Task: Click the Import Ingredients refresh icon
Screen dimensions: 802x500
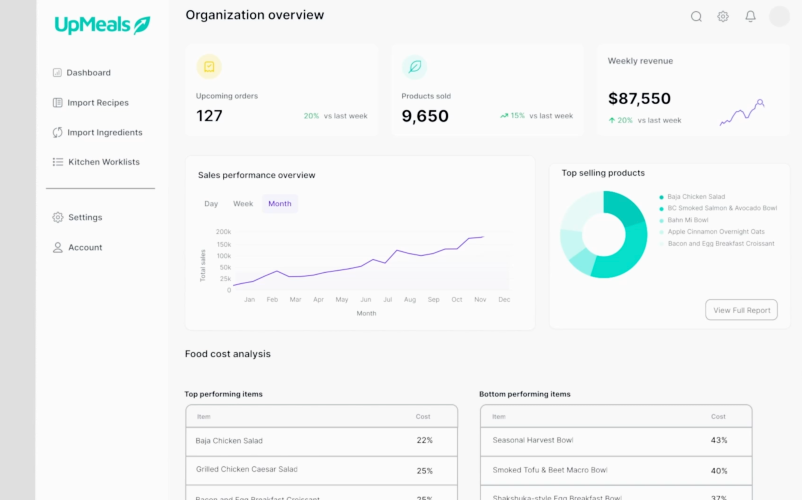Action: (x=58, y=132)
